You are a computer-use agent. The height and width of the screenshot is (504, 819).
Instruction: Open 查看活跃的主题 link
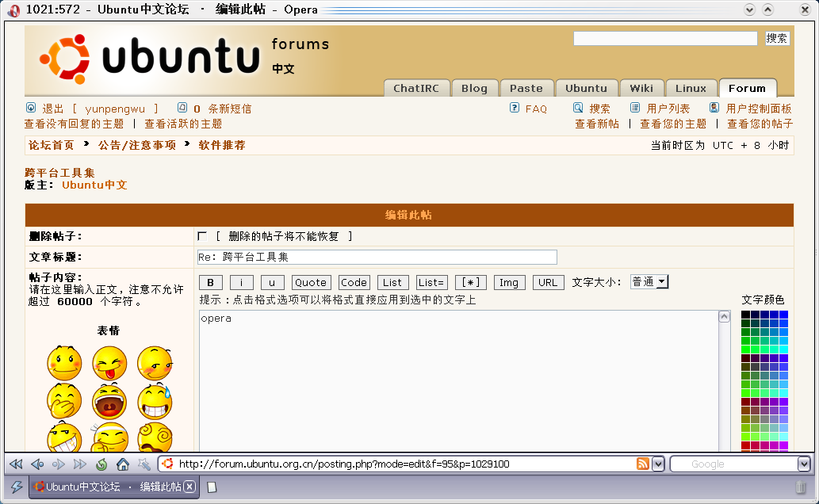coord(183,124)
